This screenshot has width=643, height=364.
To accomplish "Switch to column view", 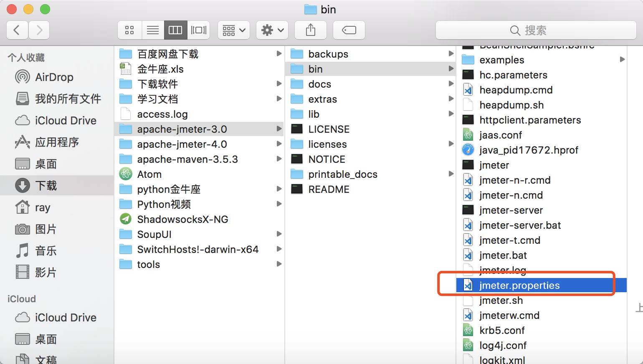I will coord(175,30).
